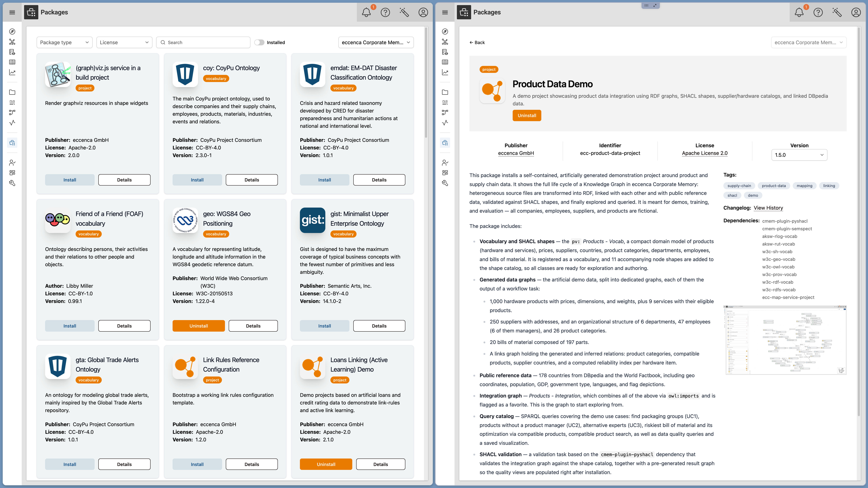Open the Version 1.5.0 dropdown
This screenshot has width=868, height=488.
click(799, 155)
